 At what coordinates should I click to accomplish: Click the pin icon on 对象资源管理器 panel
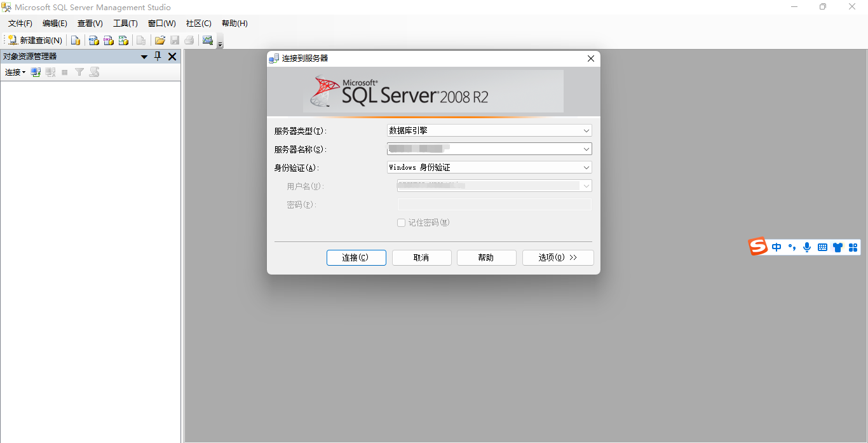point(158,57)
